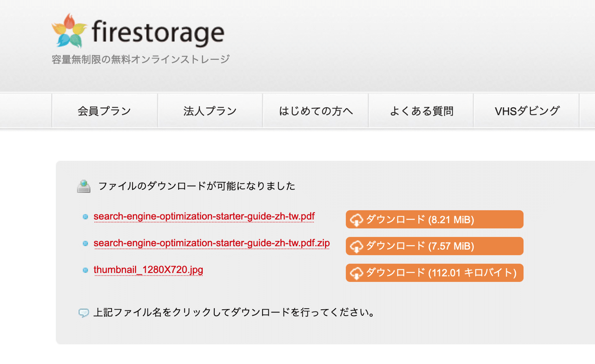Click the blue bullet beside the PDF file name
595x364 pixels.
(86, 216)
